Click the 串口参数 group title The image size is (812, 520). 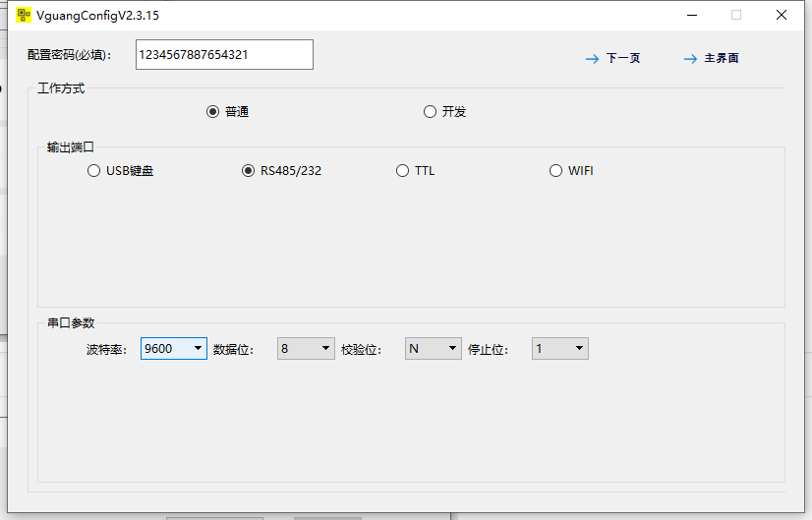[71, 323]
